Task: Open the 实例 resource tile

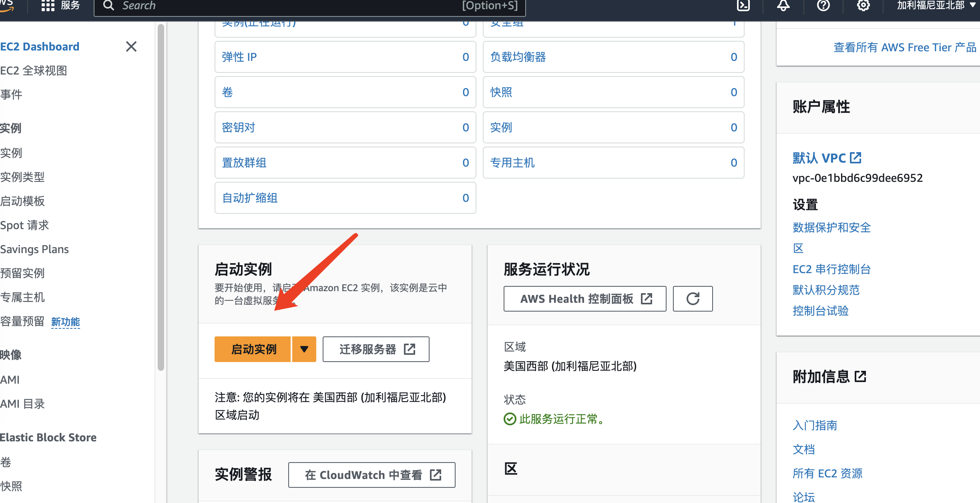Action: [613, 127]
